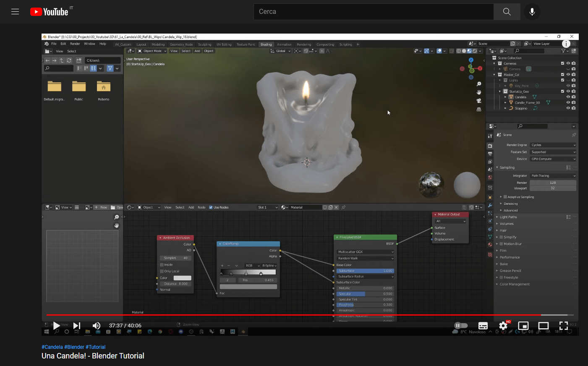The height and width of the screenshot is (366, 588).
Task: Switch to the miniplayer
Action: coord(523,326)
